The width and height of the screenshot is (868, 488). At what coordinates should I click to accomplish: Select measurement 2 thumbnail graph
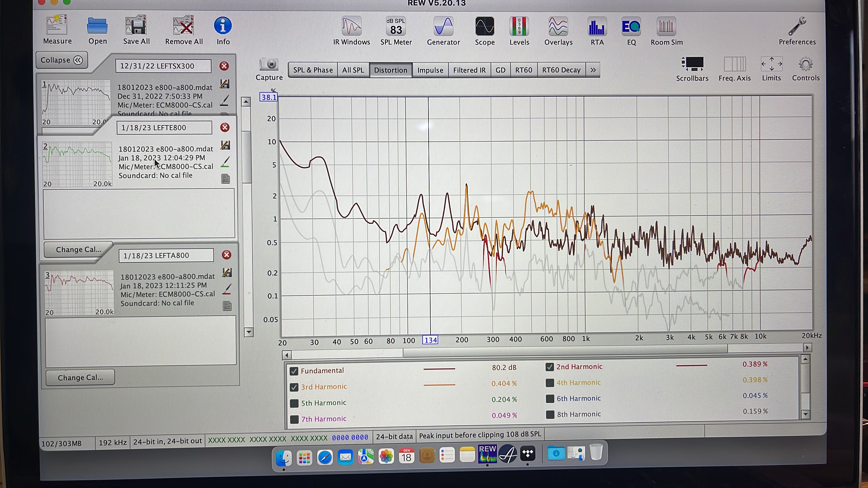click(77, 164)
